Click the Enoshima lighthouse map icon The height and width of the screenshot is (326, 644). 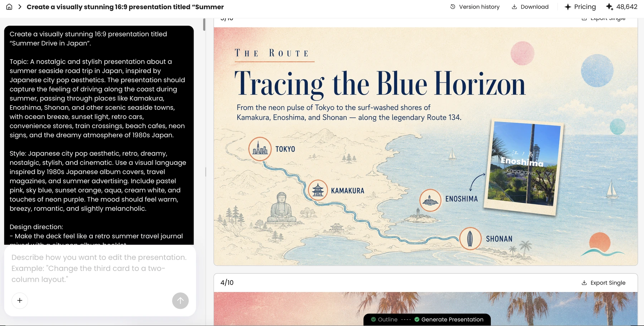click(x=430, y=200)
